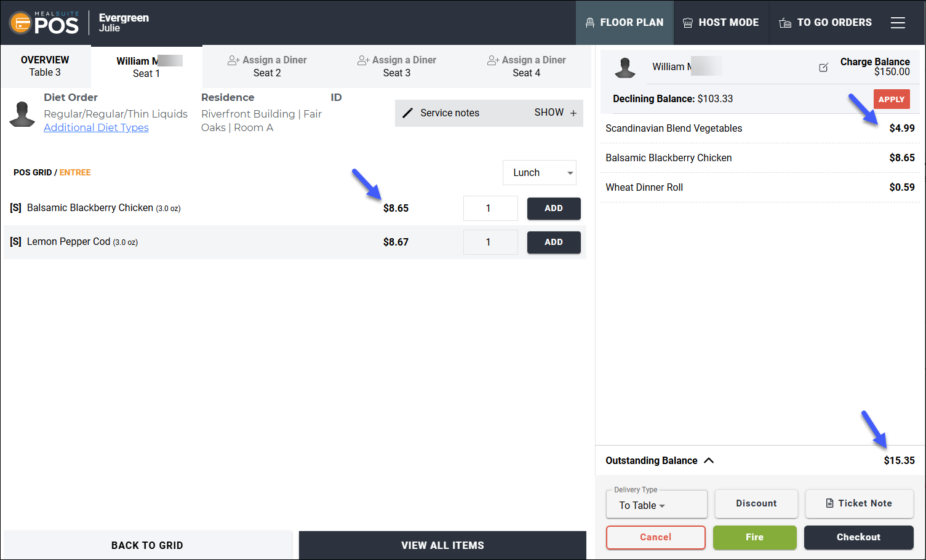The width and height of the screenshot is (926, 560).
Task: Apply the declining balance
Action: (x=892, y=99)
